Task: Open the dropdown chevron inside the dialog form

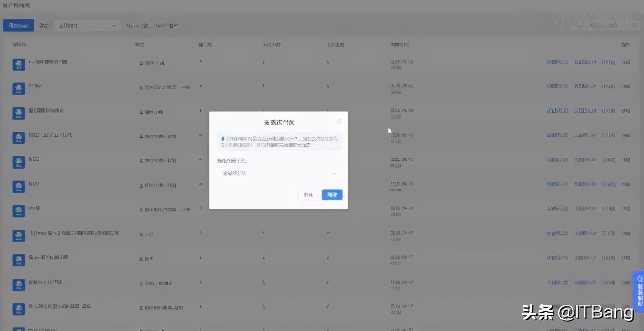Action: click(334, 173)
